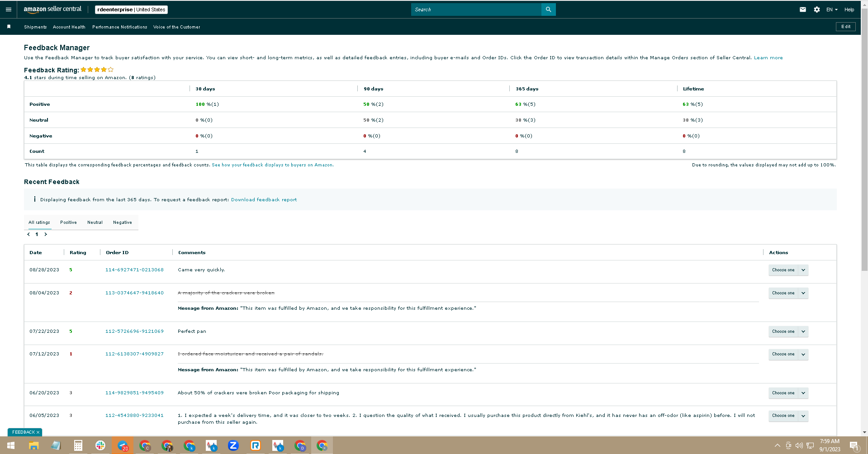Open the rdeenterprise United States account switcher

click(x=131, y=9)
